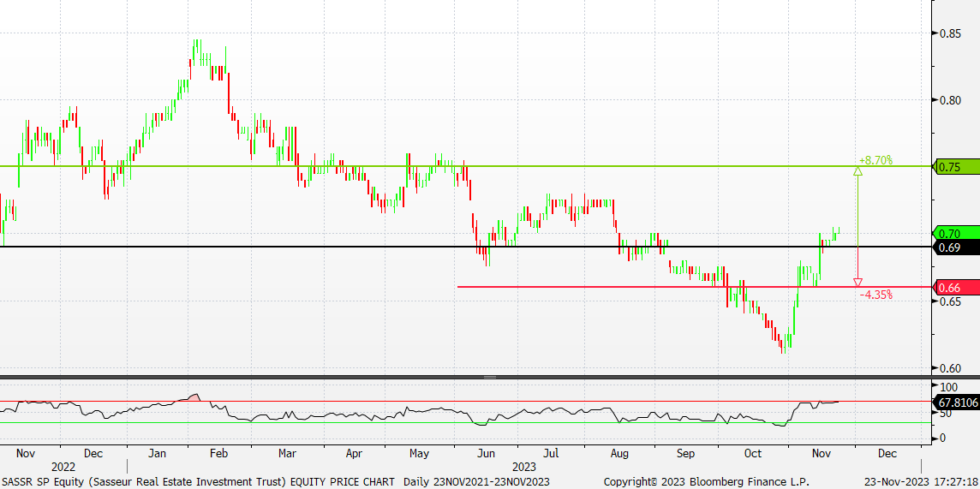Image resolution: width=980 pixels, height=489 pixels.
Task: Click the Mar month label
Action: (288, 453)
